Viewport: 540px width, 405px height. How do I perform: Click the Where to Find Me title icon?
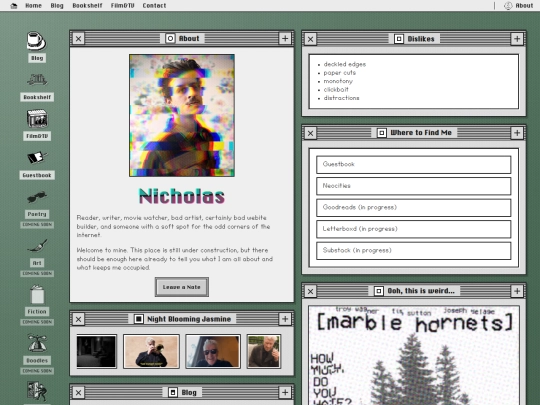click(x=381, y=133)
